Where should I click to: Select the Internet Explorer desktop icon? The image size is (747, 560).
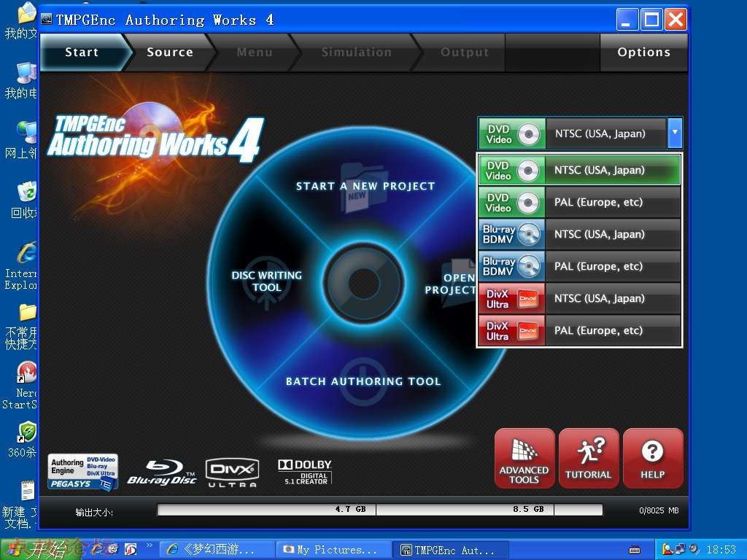pyautogui.click(x=20, y=265)
